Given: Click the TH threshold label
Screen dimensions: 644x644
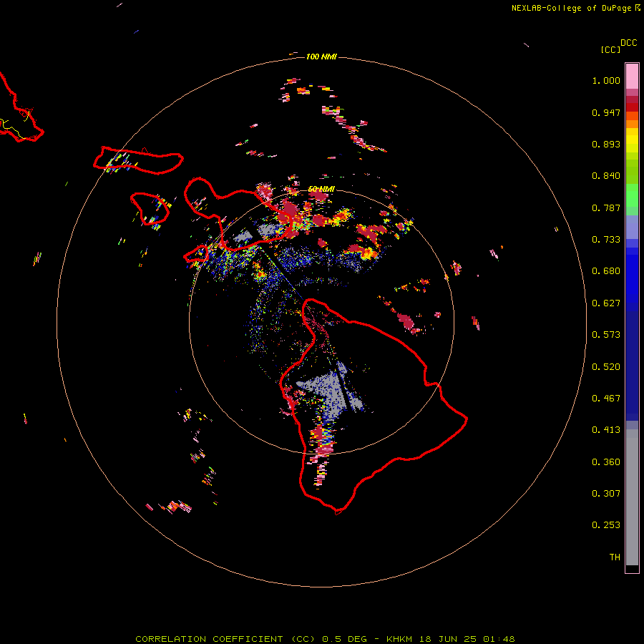Looking at the screenshot, I should coord(615,557).
